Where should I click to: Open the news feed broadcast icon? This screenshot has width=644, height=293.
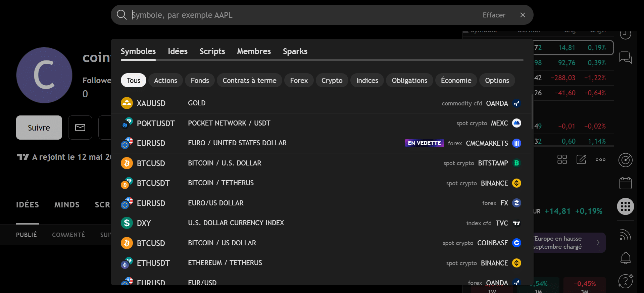(x=625, y=235)
